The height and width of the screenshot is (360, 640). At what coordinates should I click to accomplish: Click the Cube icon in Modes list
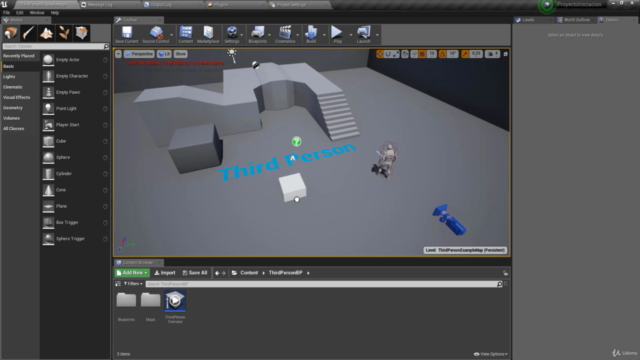[x=48, y=141]
